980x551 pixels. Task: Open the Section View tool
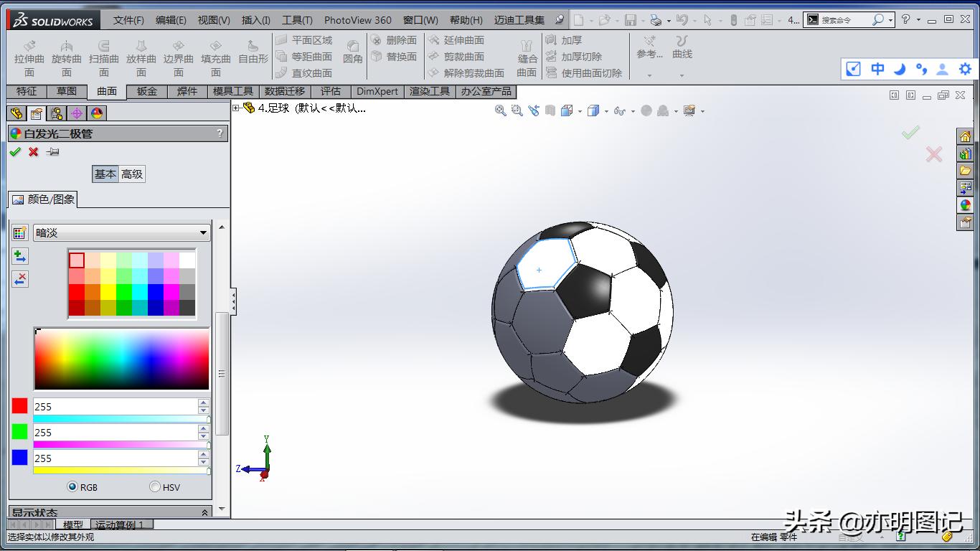click(x=550, y=110)
